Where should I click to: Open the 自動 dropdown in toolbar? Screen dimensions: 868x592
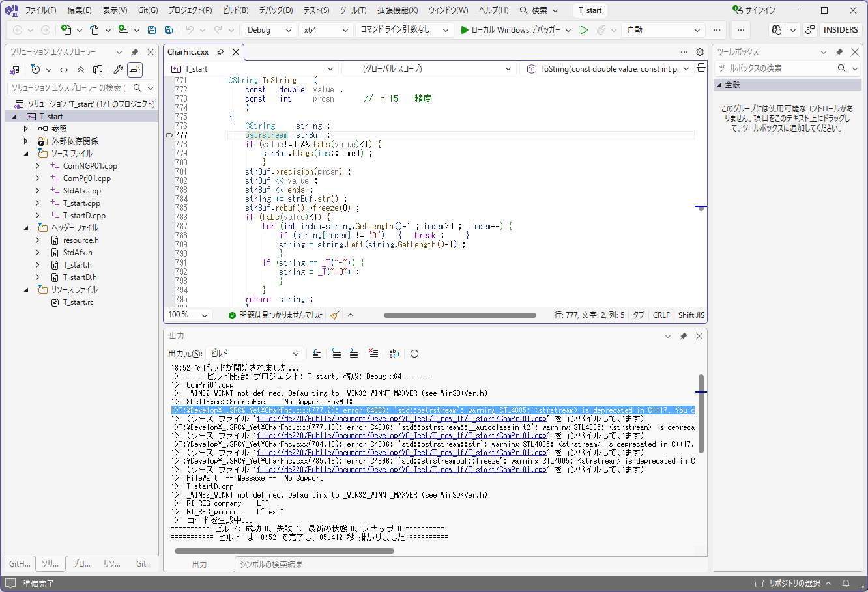click(x=663, y=30)
